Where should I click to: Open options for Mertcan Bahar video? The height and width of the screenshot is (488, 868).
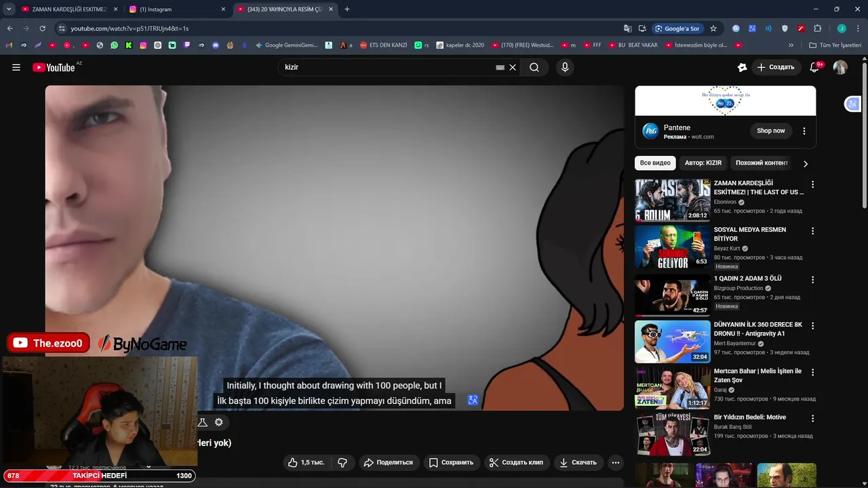pyautogui.click(x=812, y=372)
